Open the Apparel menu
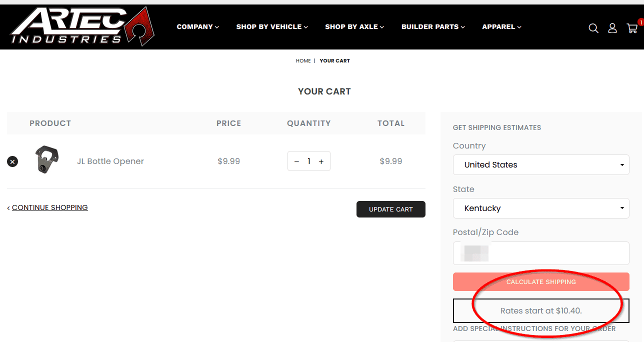This screenshot has height=342, width=644. coord(501,26)
